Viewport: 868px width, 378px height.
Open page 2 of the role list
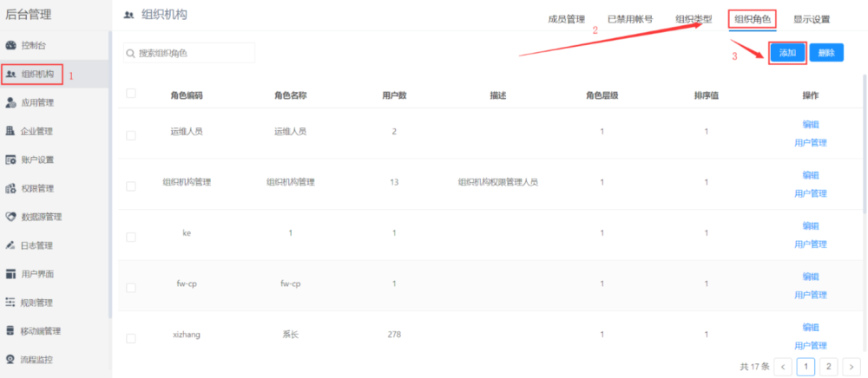click(828, 367)
